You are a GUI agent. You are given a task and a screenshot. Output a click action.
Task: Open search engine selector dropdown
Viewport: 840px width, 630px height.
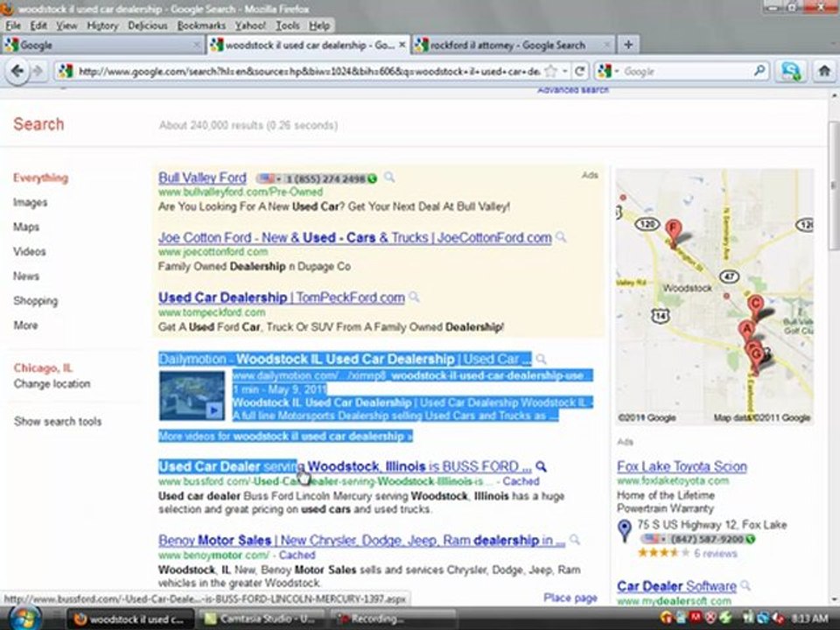[x=617, y=71]
